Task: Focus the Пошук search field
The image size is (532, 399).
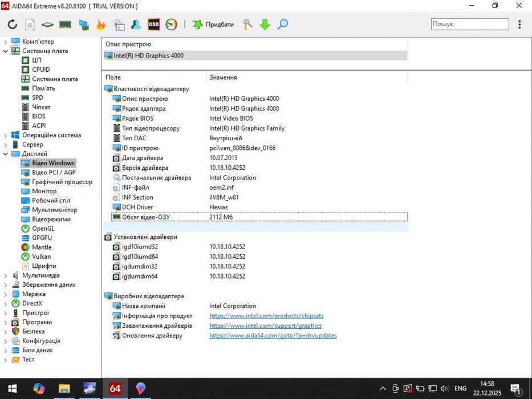Action: 470,24
